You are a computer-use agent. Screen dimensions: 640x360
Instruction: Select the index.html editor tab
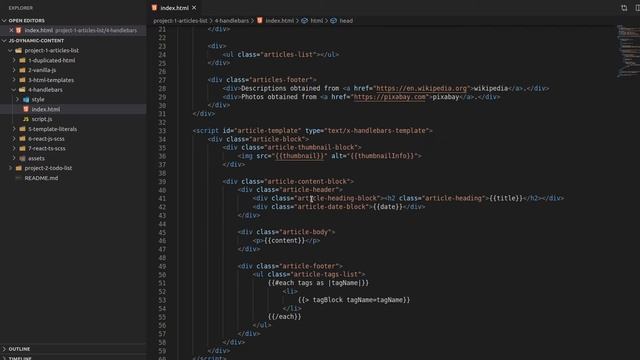pos(174,8)
